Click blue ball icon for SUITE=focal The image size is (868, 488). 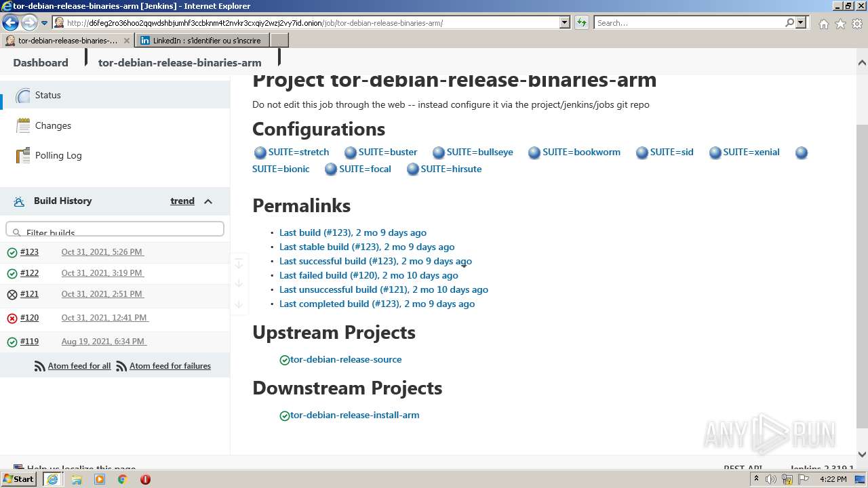click(x=331, y=169)
